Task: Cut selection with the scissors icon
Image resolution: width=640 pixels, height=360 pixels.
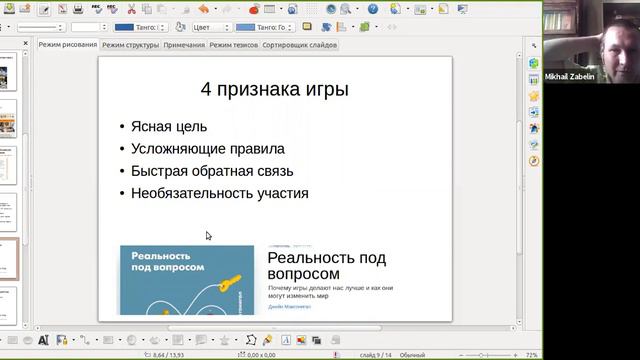Action: click(x=131, y=9)
